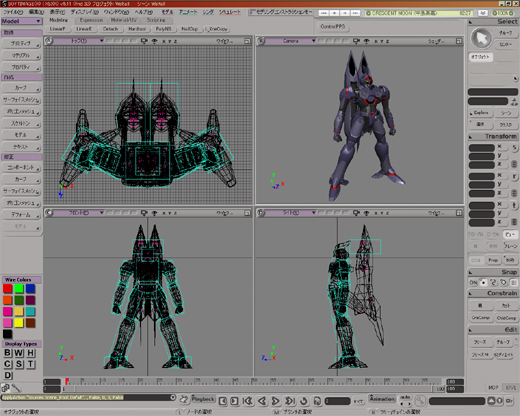Select display type B

coord(8,353)
